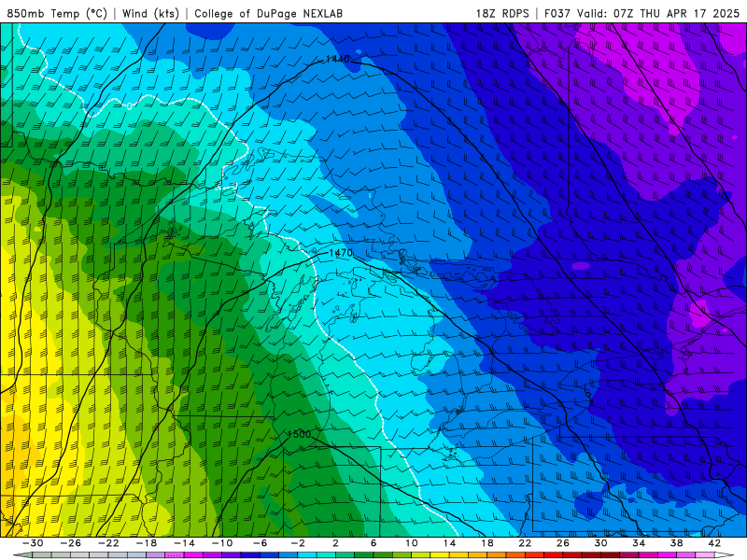Select the positive '26' colorbar scale label

pyautogui.click(x=563, y=543)
